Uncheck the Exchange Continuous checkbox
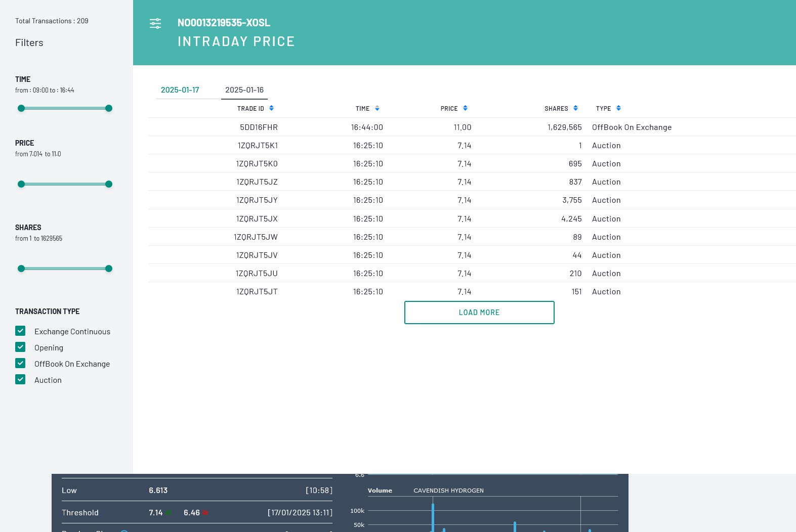Viewport: 796px width, 532px height. pos(20,331)
